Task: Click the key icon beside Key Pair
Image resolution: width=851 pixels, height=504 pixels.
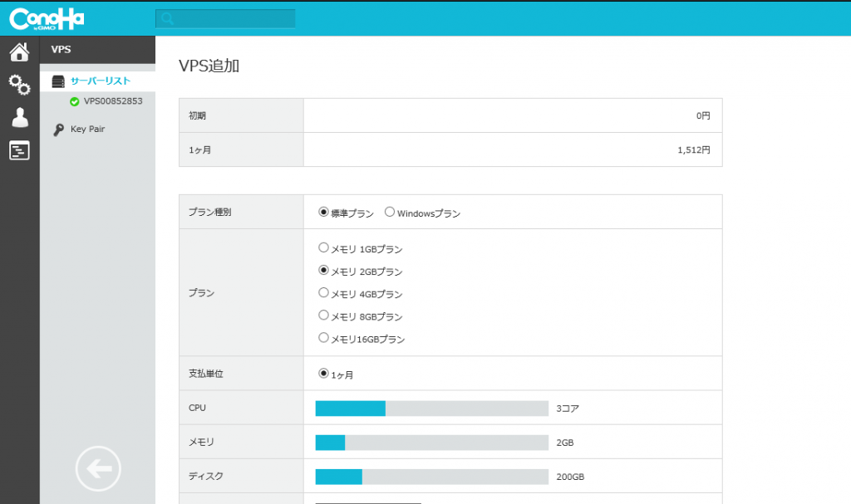Action: pyautogui.click(x=59, y=130)
